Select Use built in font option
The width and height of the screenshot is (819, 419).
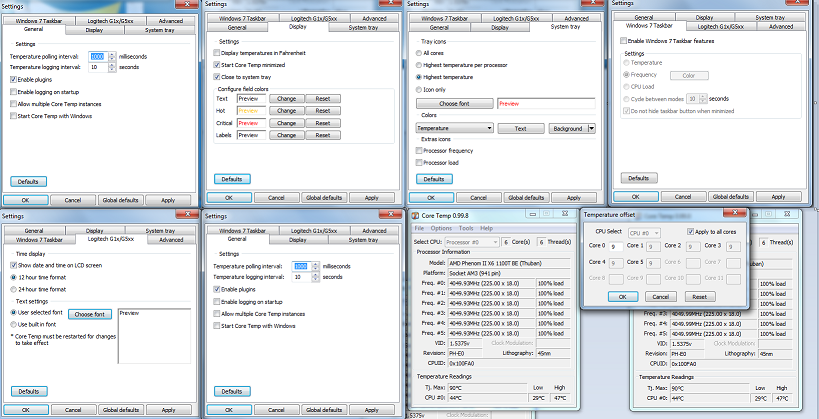click(11, 325)
